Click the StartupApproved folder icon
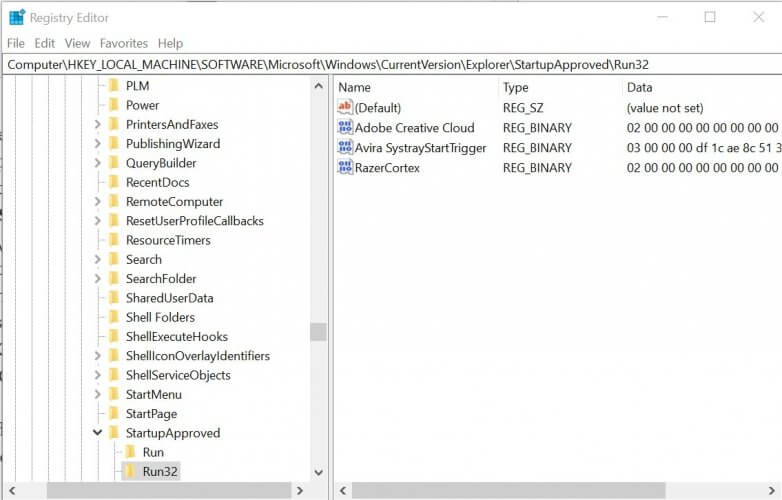The height and width of the screenshot is (500, 782). pyautogui.click(x=114, y=433)
